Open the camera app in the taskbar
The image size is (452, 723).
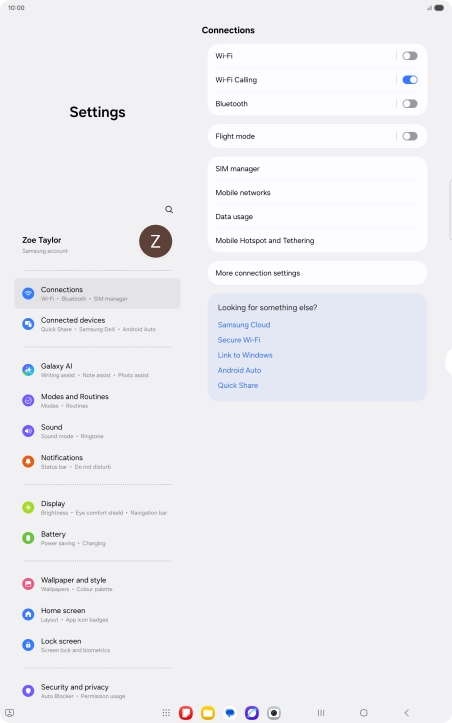(274, 713)
